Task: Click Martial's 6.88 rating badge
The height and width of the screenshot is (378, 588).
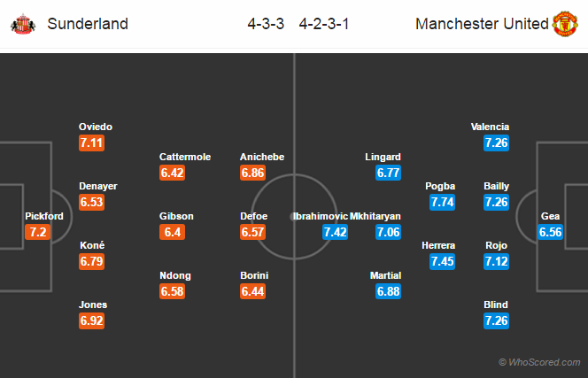Action: 389,291
